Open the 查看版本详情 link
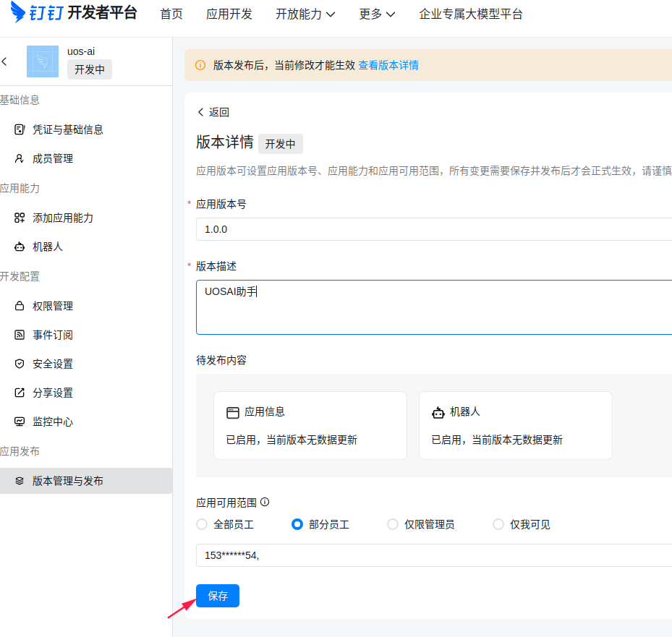This screenshot has height=637, width=672. tap(388, 65)
